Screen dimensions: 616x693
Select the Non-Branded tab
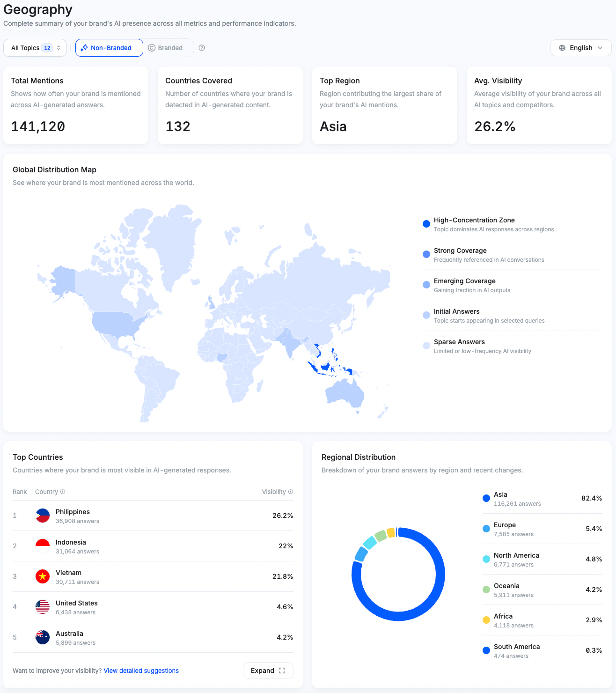[x=109, y=47]
